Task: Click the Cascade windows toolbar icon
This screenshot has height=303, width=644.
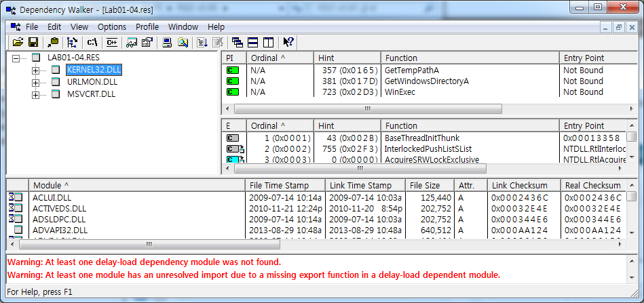Action: click(x=237, y=42)
